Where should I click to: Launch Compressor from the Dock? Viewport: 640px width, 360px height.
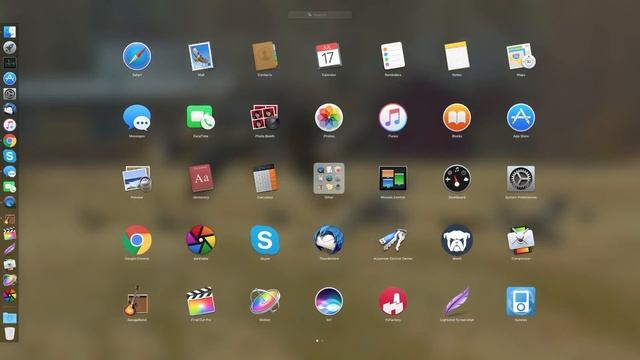(9, 264)
